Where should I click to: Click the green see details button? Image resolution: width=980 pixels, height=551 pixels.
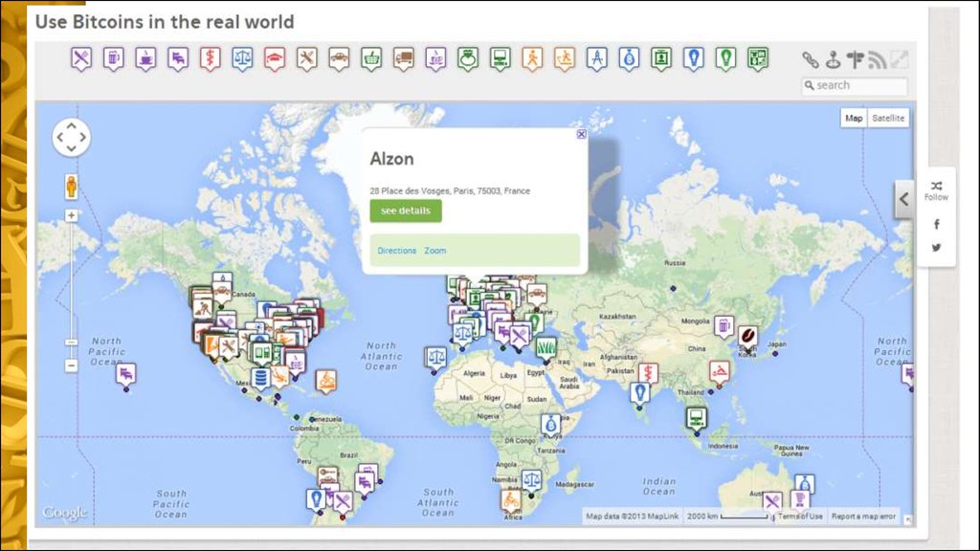406,211
